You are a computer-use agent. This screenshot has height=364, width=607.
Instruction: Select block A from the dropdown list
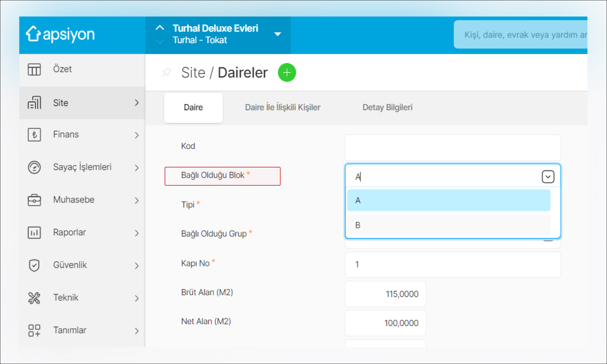pos(448,201)
